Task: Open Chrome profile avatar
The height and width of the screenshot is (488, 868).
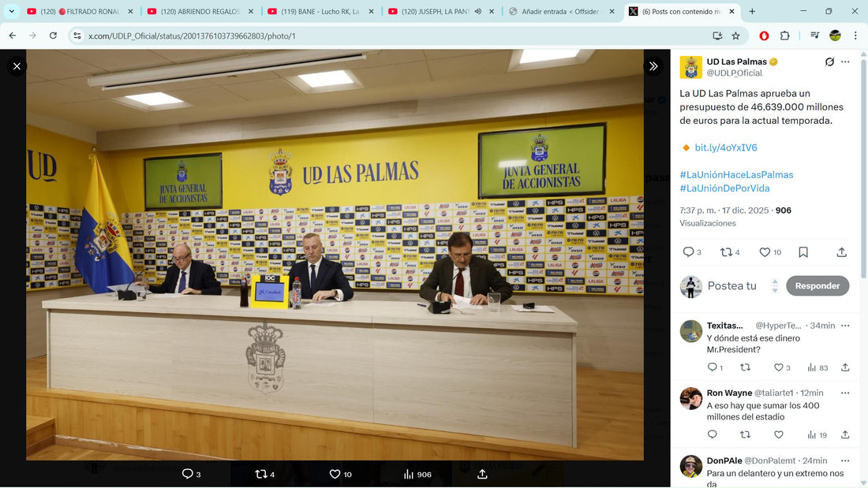Action: 836,36
